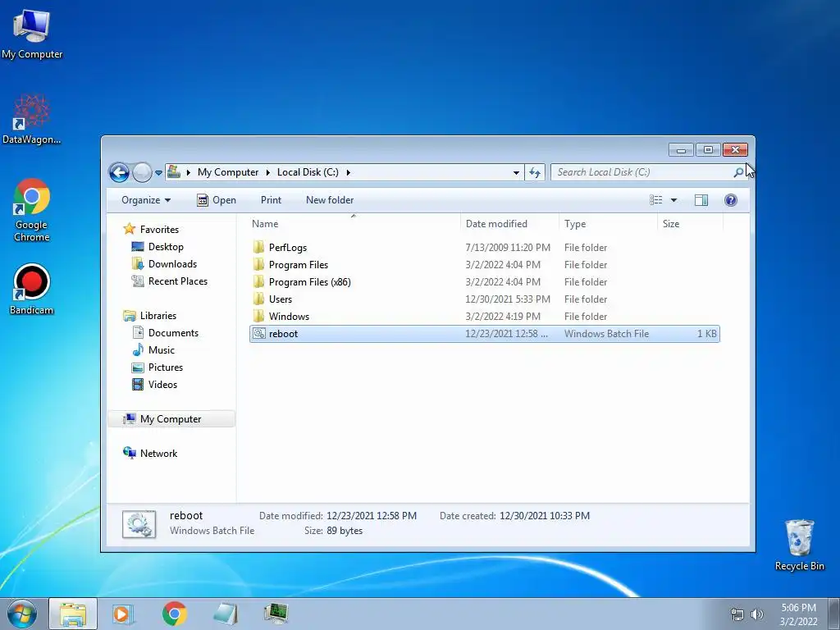Open the notepad-style taskbar icon
Screen dimensions: 840x630
coord(226,614)
